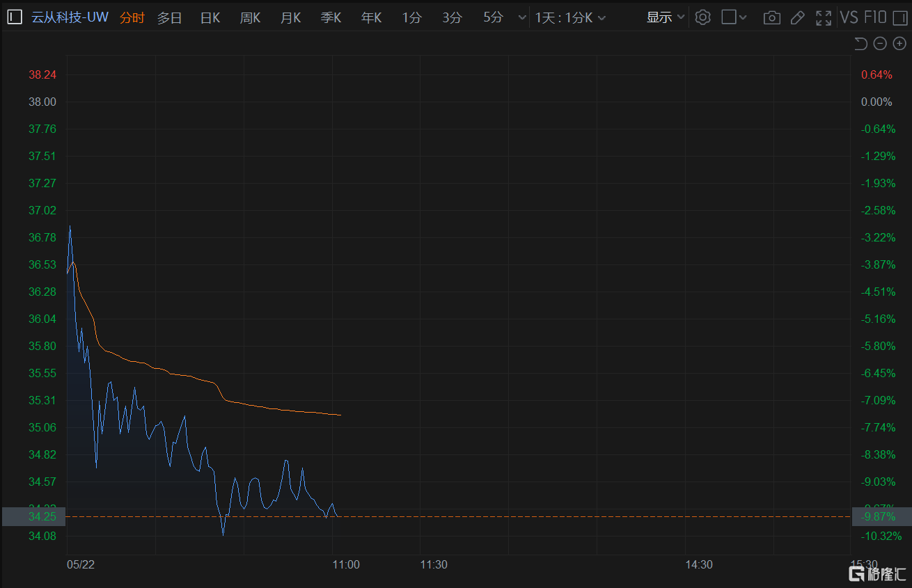The image size is (912, 588).
Task: Click the 38.00 price axis label
Action: 42,102
